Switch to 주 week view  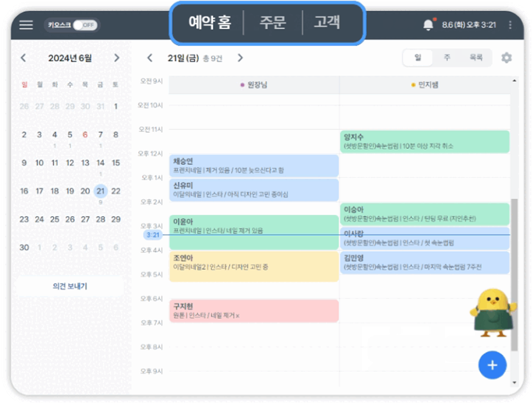(x=447, y=57)
